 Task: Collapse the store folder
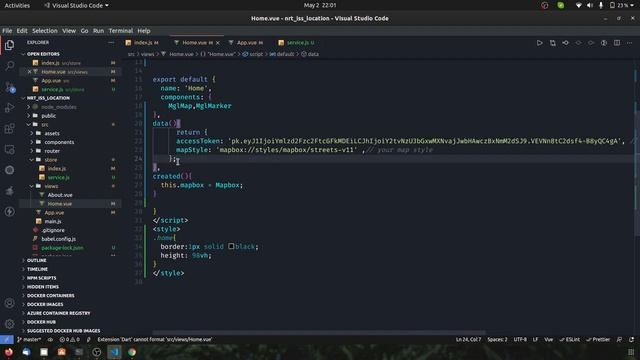[32, 160]
